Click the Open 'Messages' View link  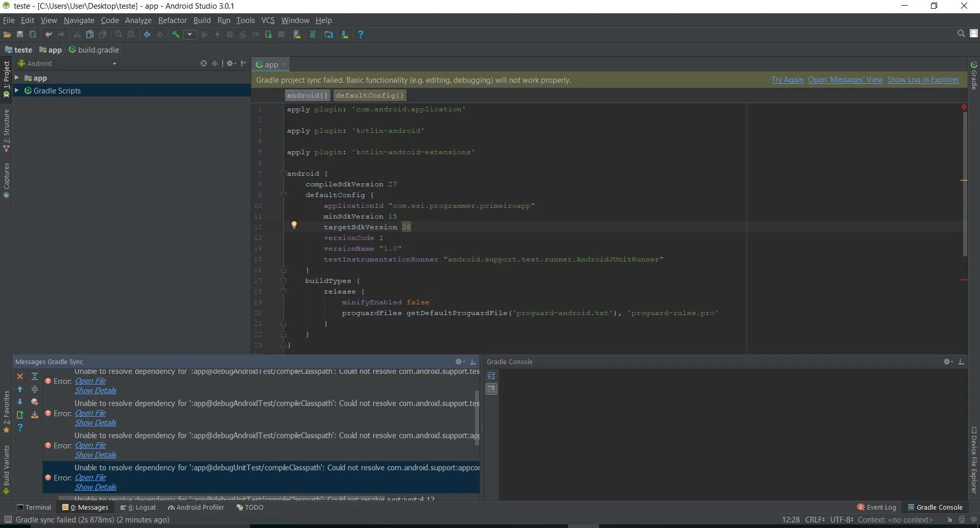click(845, 80)
